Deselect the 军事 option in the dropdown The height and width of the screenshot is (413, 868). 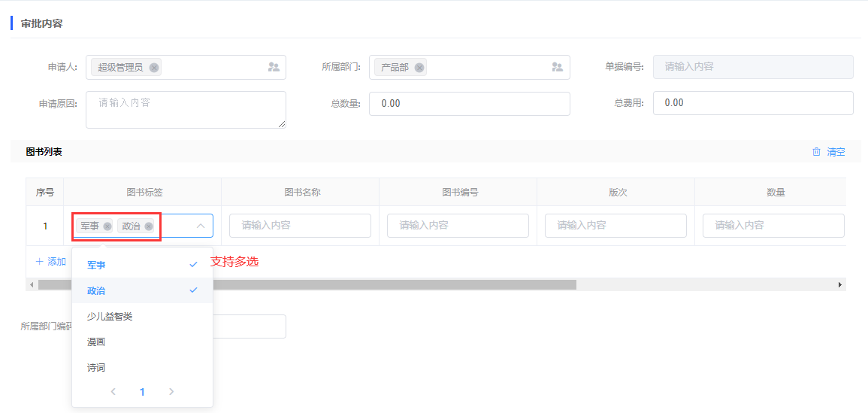point(142,265)
